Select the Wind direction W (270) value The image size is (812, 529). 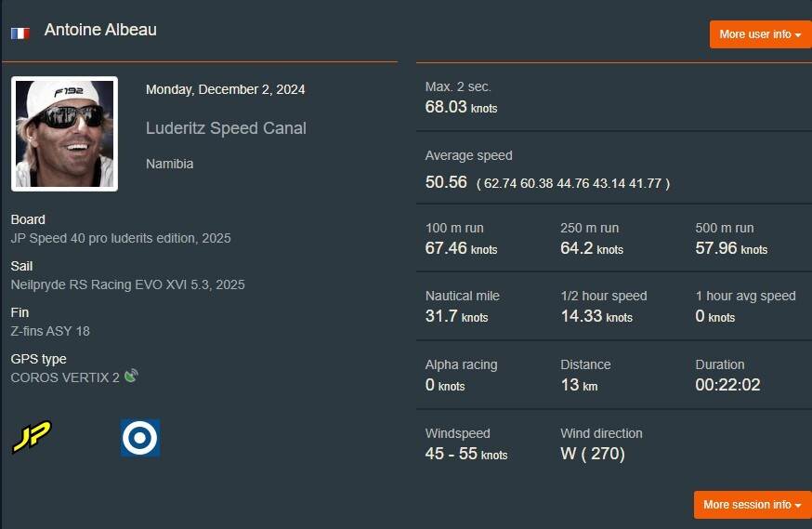point(592,454)
